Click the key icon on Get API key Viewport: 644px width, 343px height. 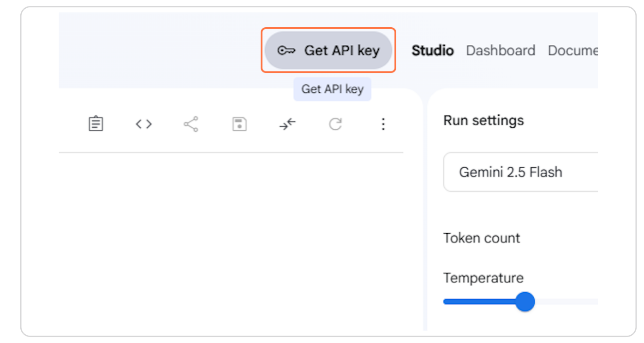point(286,50)
